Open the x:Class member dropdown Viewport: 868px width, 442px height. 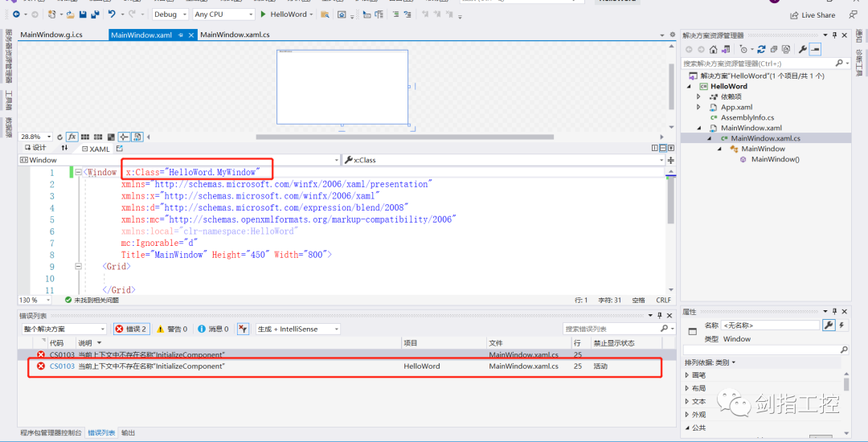[504, 160]
